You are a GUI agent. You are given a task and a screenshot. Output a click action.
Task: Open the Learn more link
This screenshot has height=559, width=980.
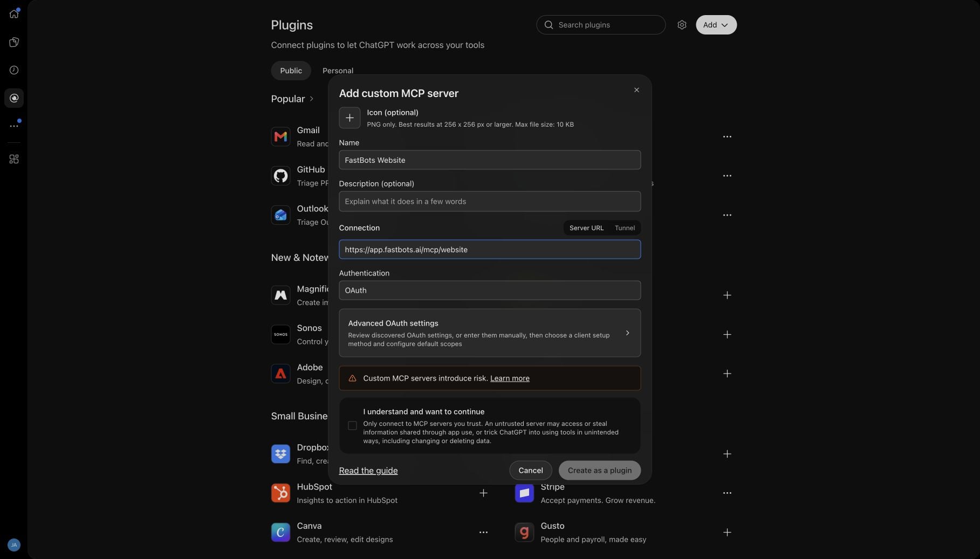coord(510,378)
